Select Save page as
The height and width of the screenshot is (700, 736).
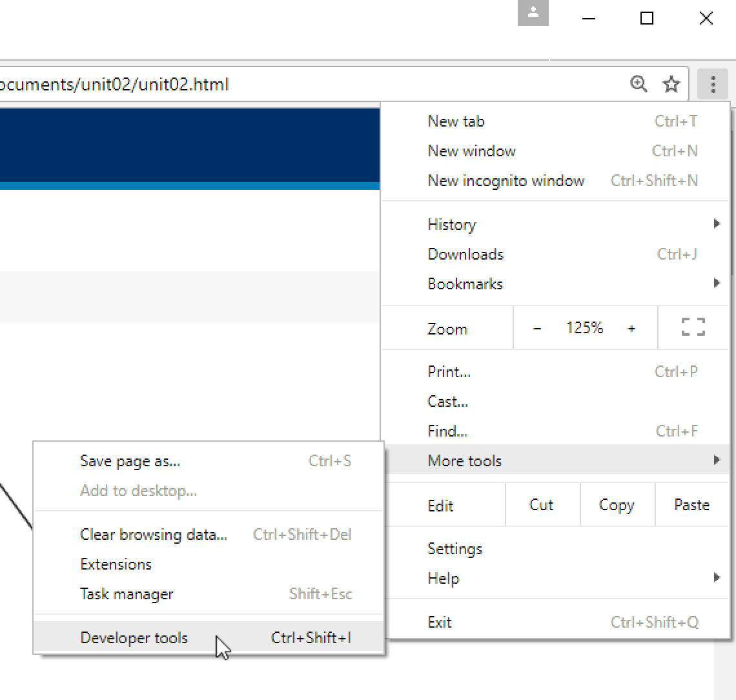tap(130, 461)
